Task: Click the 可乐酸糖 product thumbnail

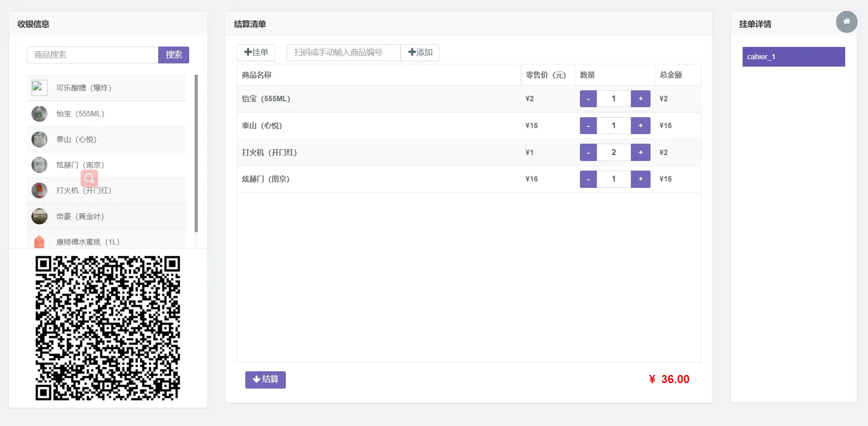Action: (x=39, y=88)
